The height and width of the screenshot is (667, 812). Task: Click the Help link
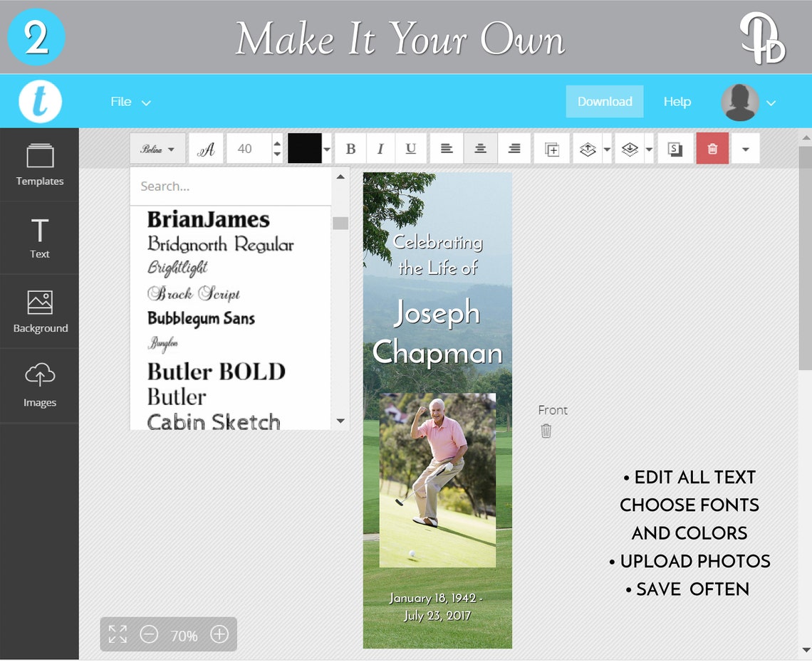(677, 101)
